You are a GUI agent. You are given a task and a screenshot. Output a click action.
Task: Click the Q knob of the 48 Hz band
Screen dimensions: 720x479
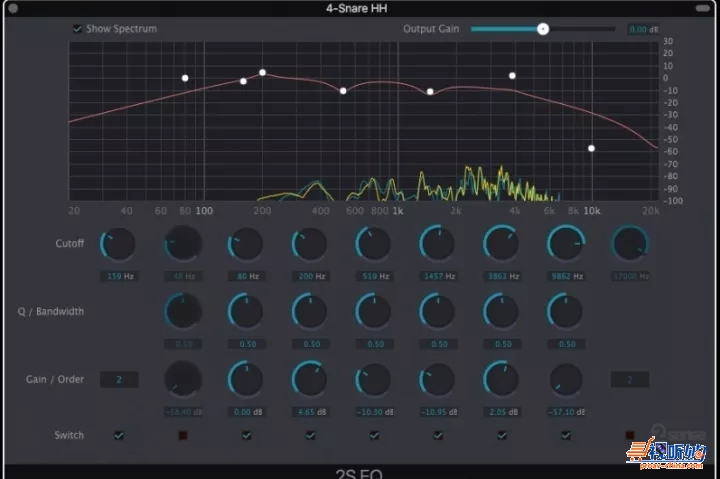pos(183,311)
